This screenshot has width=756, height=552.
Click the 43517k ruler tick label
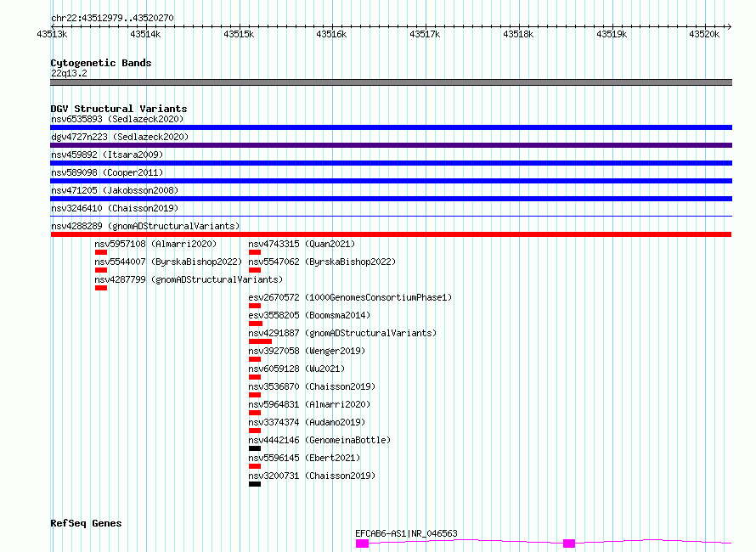click(x=425, y=34)
